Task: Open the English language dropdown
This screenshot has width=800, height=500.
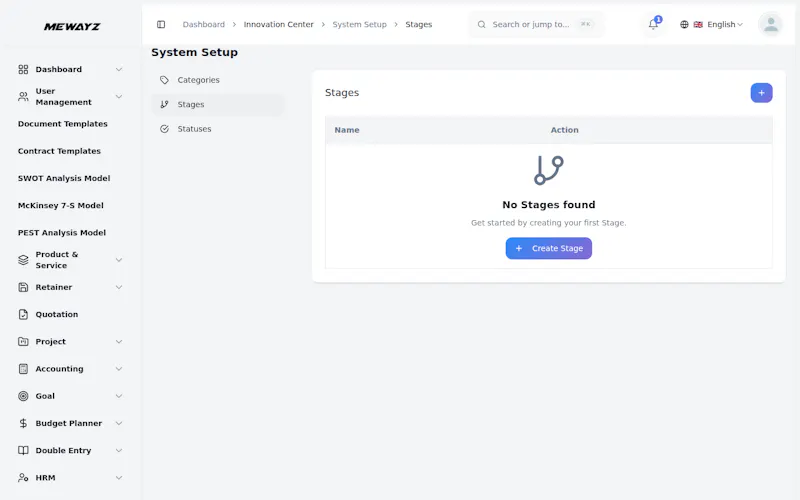Action: click(x=711, y=24)
